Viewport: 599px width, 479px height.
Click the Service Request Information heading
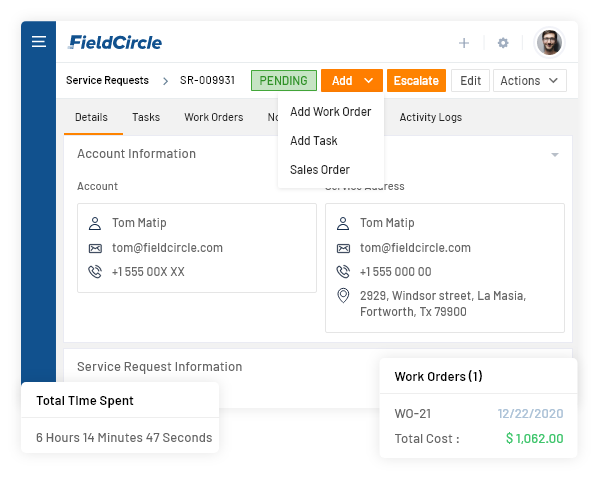(x=160, y=367)
